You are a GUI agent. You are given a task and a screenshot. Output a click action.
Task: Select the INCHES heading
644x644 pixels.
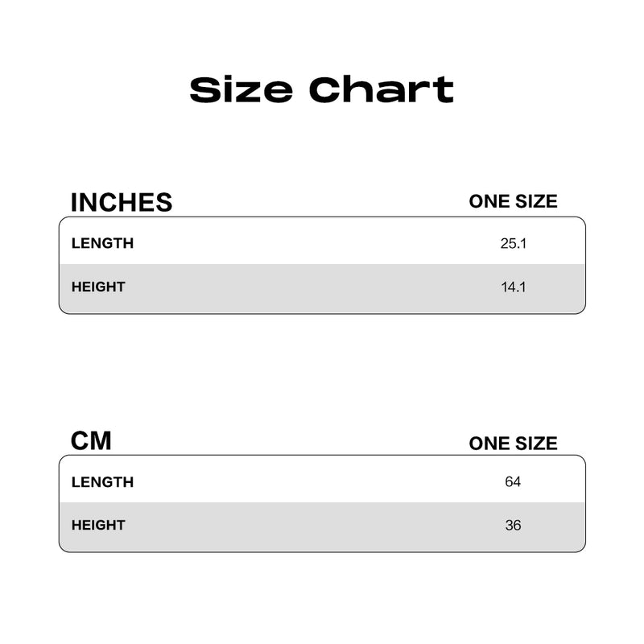122,203
